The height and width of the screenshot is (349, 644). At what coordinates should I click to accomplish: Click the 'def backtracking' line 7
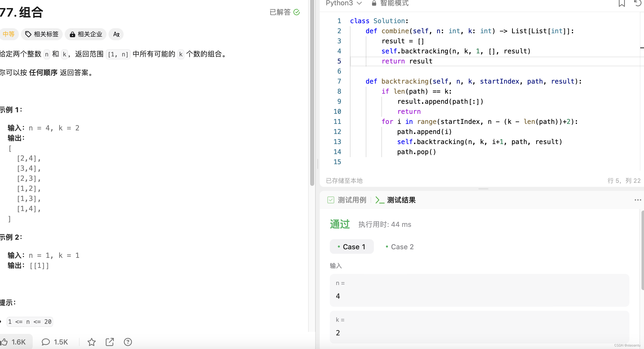[473, 81]
